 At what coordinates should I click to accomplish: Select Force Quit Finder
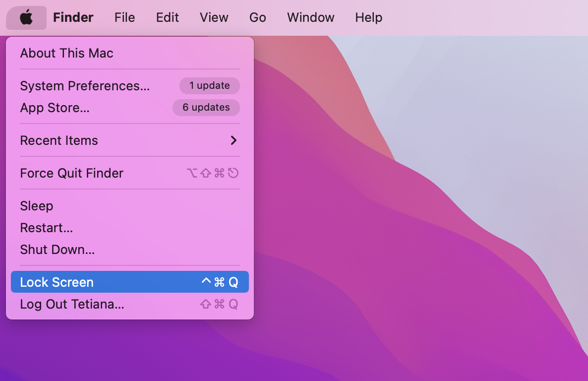(130, 173)
